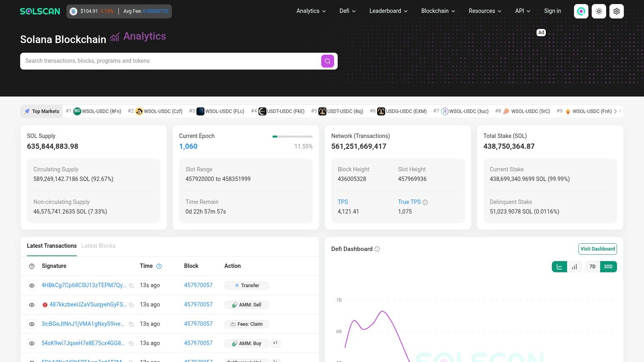
Task: Toggle eye icon for 54sK9wi7Jqse transaction
Action: tap(32, 343)
